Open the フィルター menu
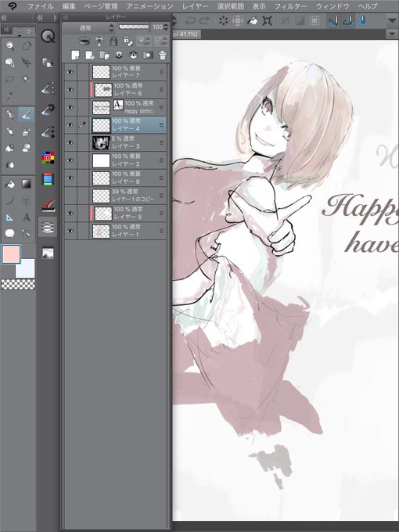 pyautogui.click(x=291, y=6)
